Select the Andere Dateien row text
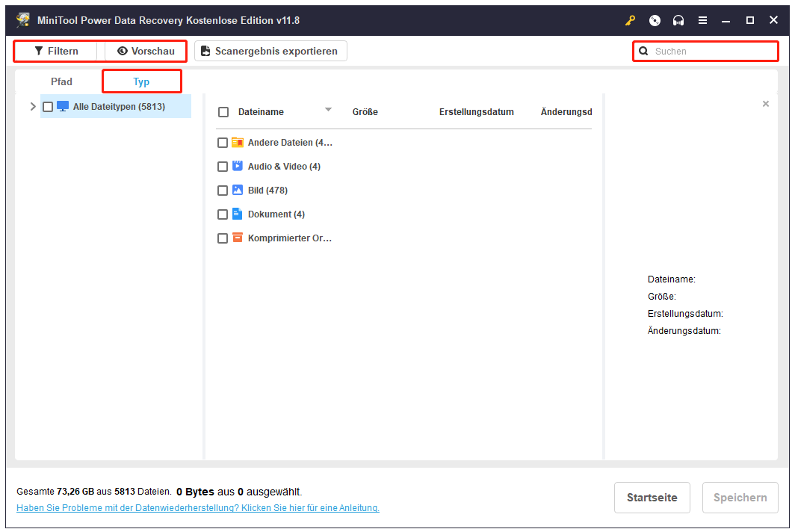Image resolution: width=795 pixels, height=532 pixels. (290, 143)
